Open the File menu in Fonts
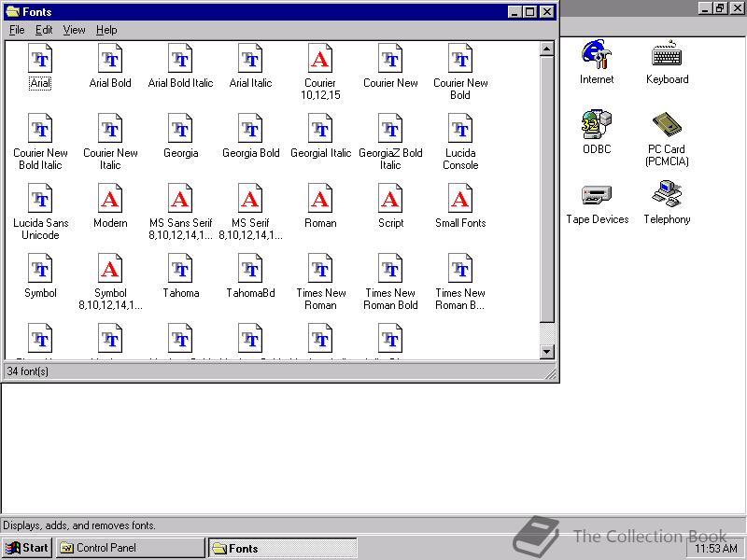The width and height of the screenshot is (747, 560). (x=17, y=30)
